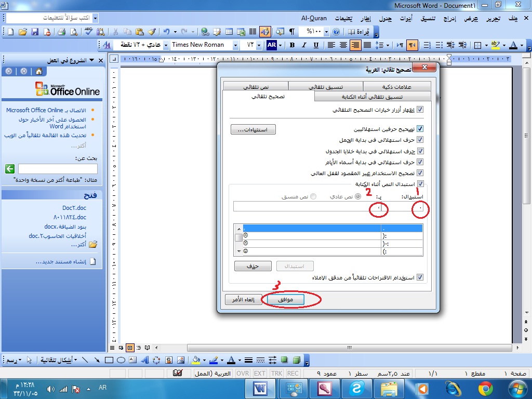Switch to the 'نص تلقائي' tab
Viewport: 532px width, 399px height.
256,87
